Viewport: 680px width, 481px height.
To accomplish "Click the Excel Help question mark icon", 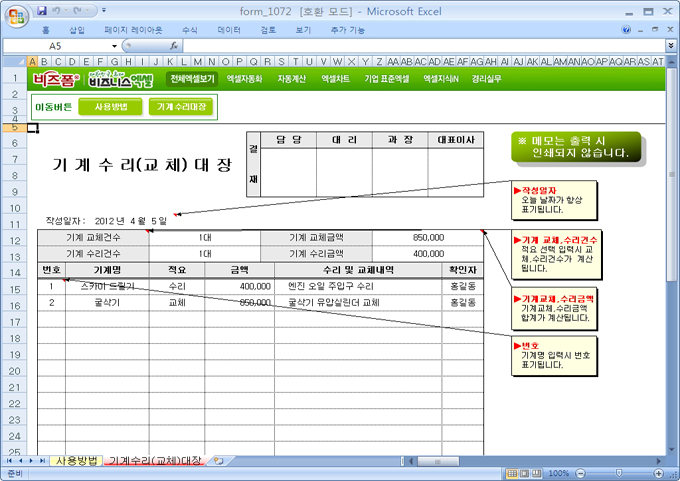I will pyautogui.click(x=627, y=31).
